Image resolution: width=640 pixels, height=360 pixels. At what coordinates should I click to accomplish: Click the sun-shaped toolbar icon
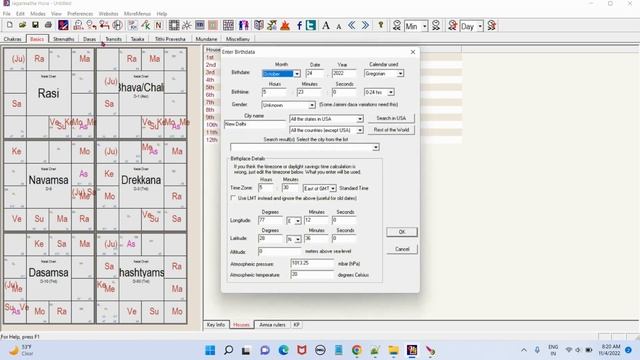pyautogui.click(x=187, y=25)
